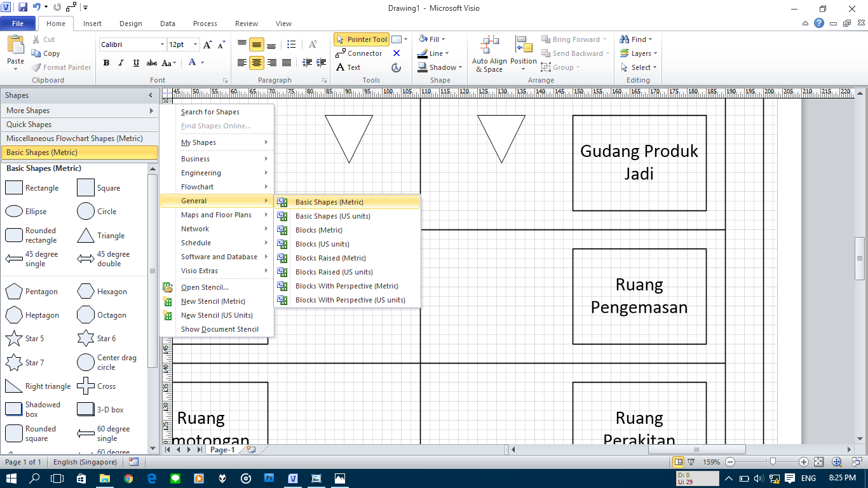
Task: Pick the Cross shape from stencil
Action: click(97, 386)
